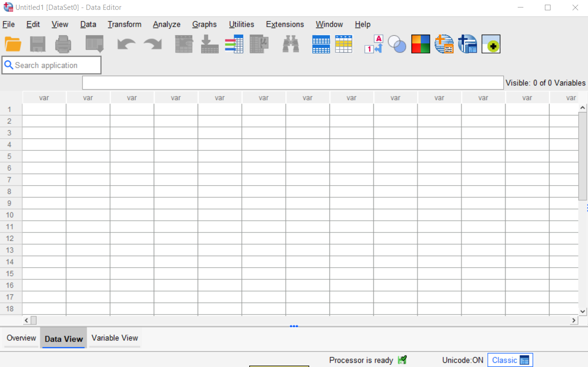Screen dimensions: 588x367
Task: Click the Recall recently used dialogs icon
Action: click(x=94, y=44)
